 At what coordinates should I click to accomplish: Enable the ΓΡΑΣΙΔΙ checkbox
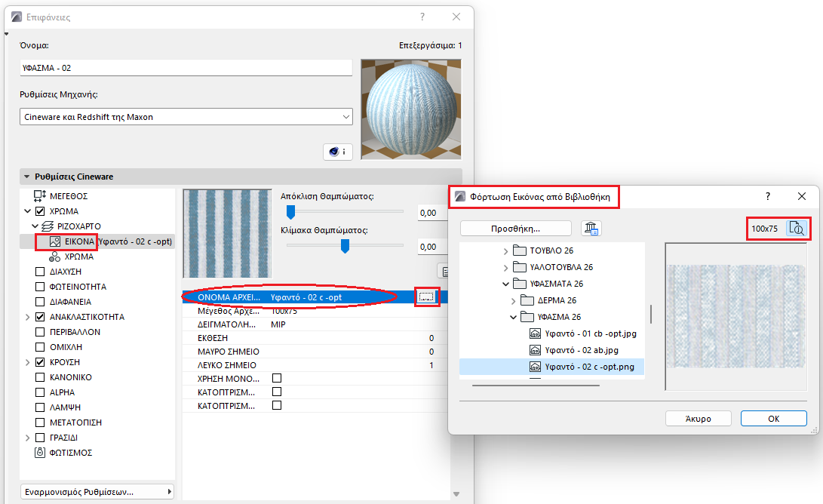pos(40,438)
